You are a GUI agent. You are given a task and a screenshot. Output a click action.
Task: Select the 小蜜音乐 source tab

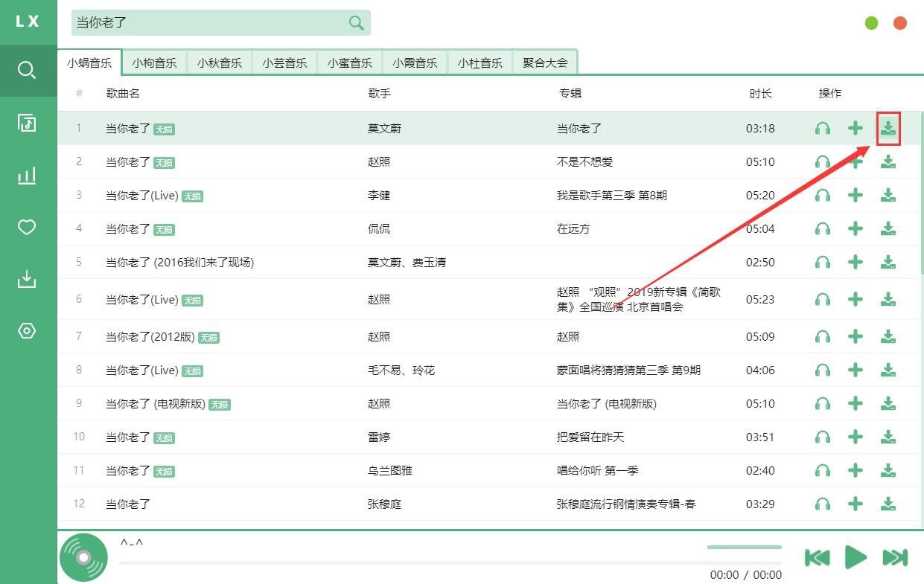tap(350, 63)
